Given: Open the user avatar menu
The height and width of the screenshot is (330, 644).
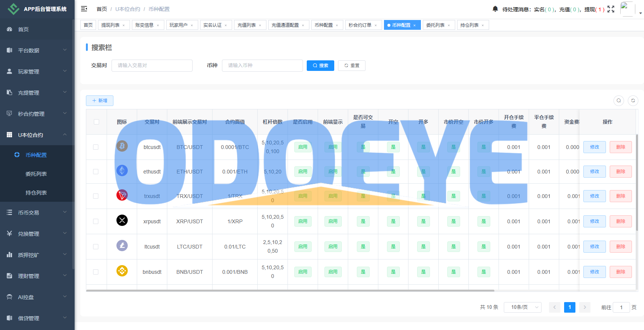Looking at the screenshot, I should (x=627, y=9).
